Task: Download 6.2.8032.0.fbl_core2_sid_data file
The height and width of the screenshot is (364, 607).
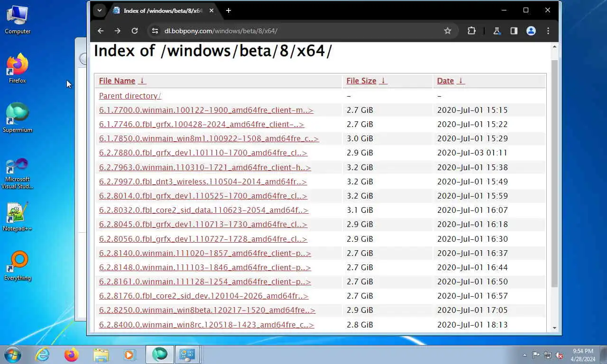Action: [x=204, y=210]
